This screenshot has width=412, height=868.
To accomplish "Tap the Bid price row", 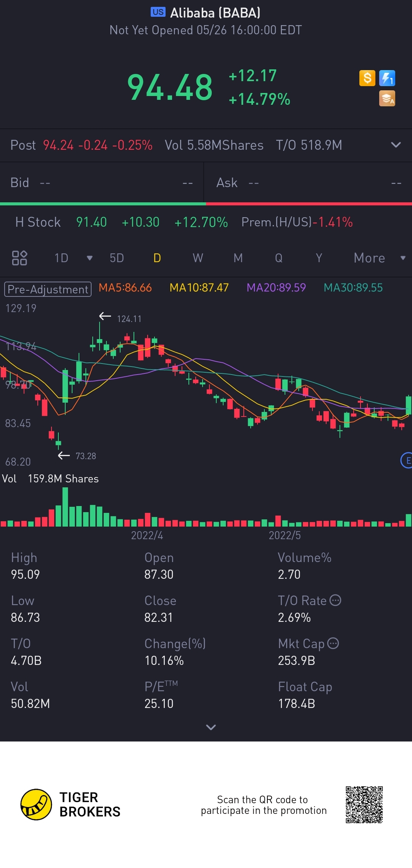I will click(x=102, y=183).
